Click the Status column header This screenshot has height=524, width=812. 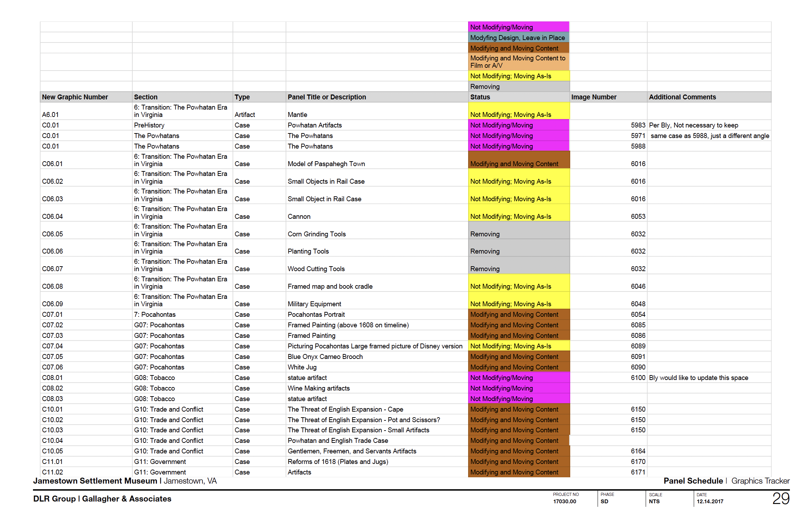pyautogui.click(x=480, y=97)
